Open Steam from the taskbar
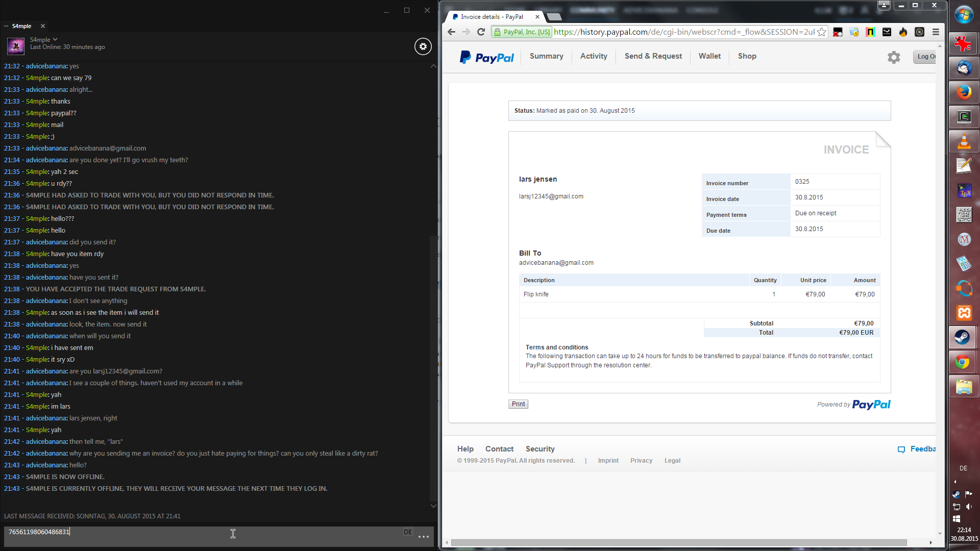This screenshot has height=551, width=980. click(x=963, y=337)
